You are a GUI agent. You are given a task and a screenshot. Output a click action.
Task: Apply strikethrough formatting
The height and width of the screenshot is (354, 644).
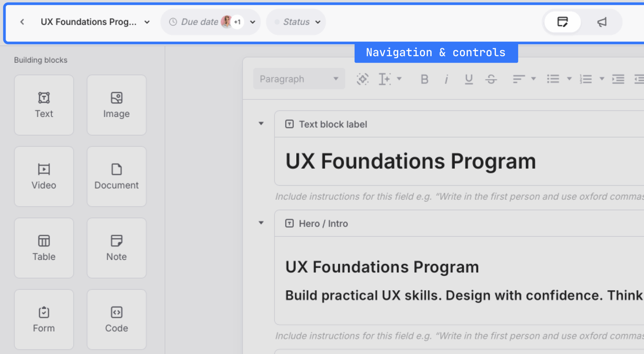491,79
